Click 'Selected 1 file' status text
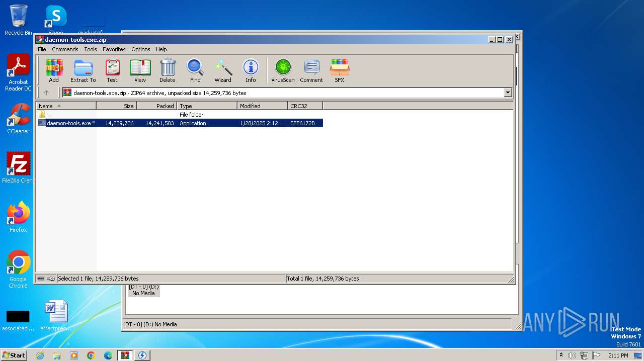 pos(98,279)
